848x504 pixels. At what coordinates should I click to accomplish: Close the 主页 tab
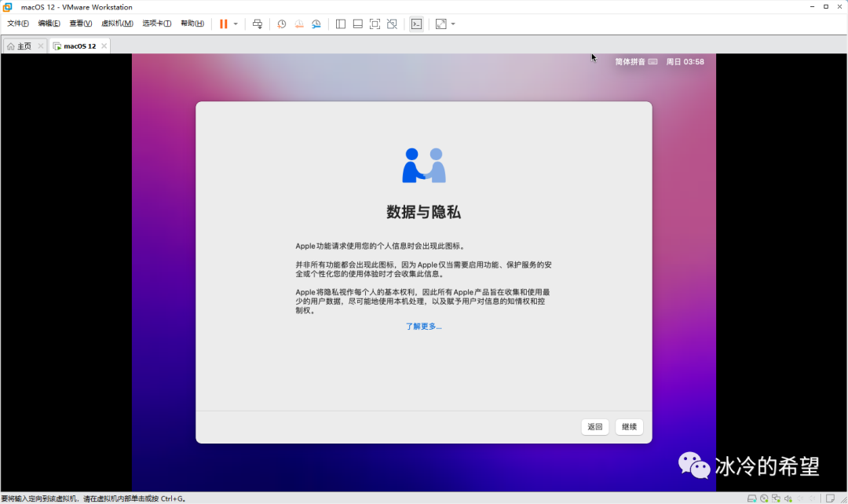(x=41, y=46)
